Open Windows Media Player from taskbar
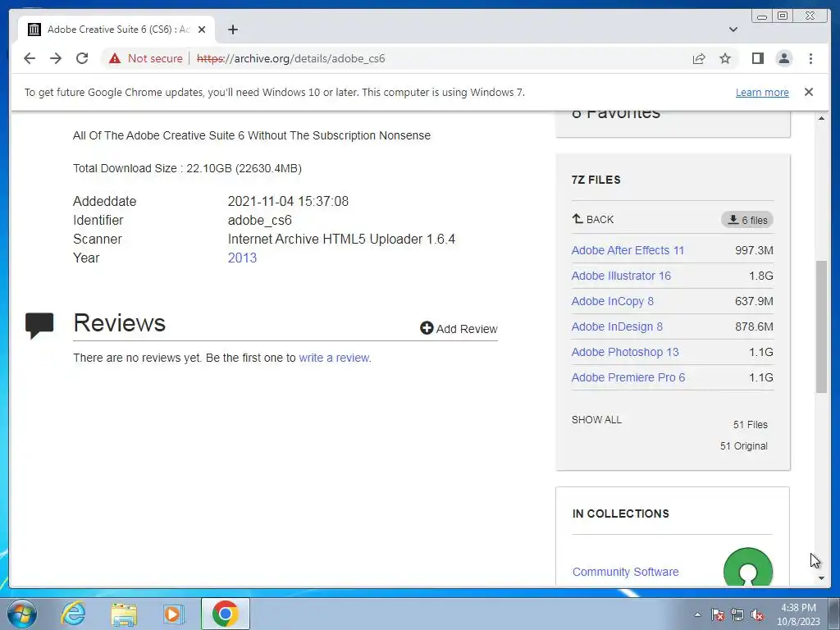The image size is (840, 630). (174, 614)
